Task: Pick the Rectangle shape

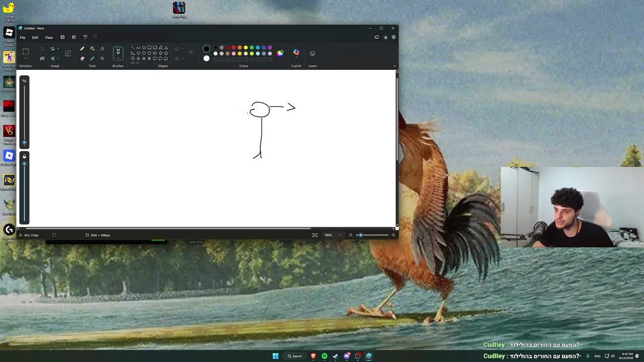Action: [149, 48]
